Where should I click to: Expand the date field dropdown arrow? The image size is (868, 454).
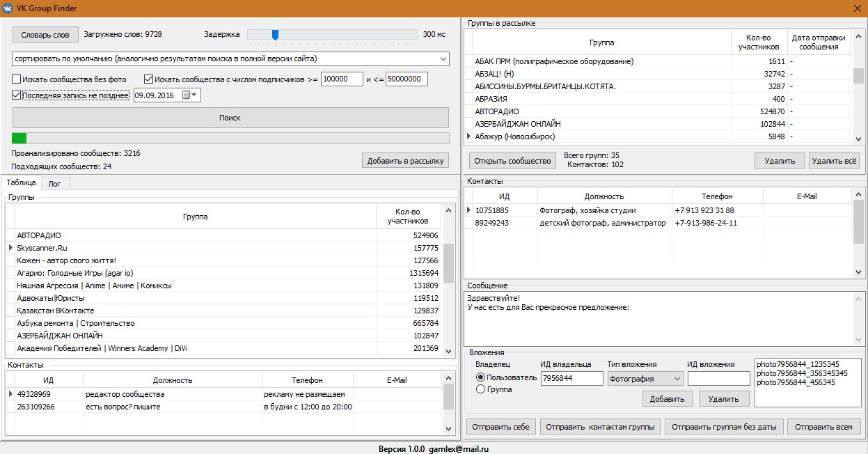[194, 95]
